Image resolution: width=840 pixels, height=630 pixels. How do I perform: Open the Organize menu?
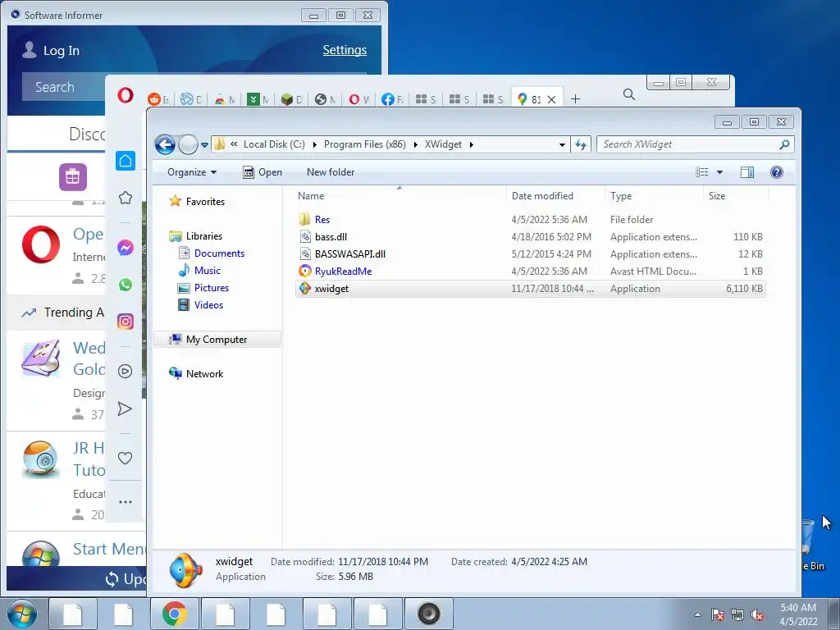(x=192, y=172)
